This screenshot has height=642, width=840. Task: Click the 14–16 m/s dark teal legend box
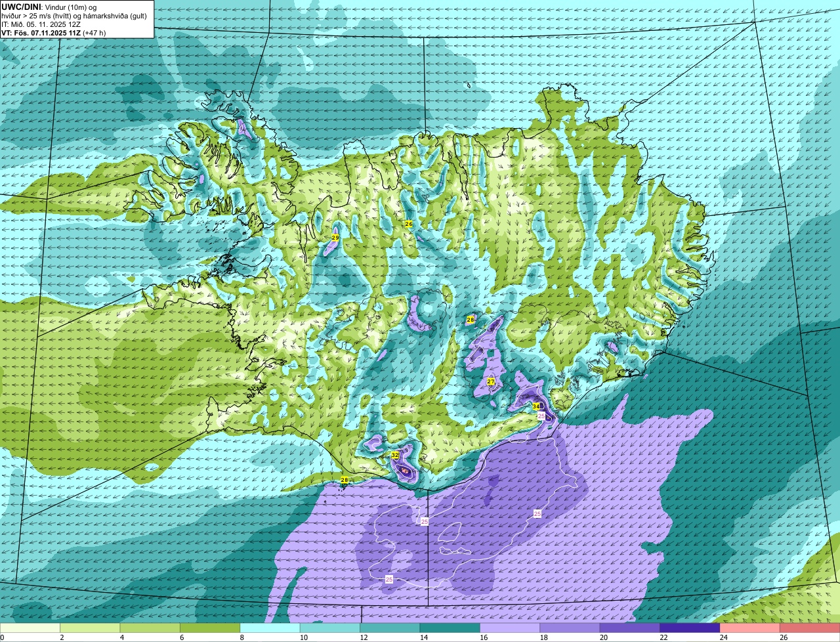click(450, 628)
